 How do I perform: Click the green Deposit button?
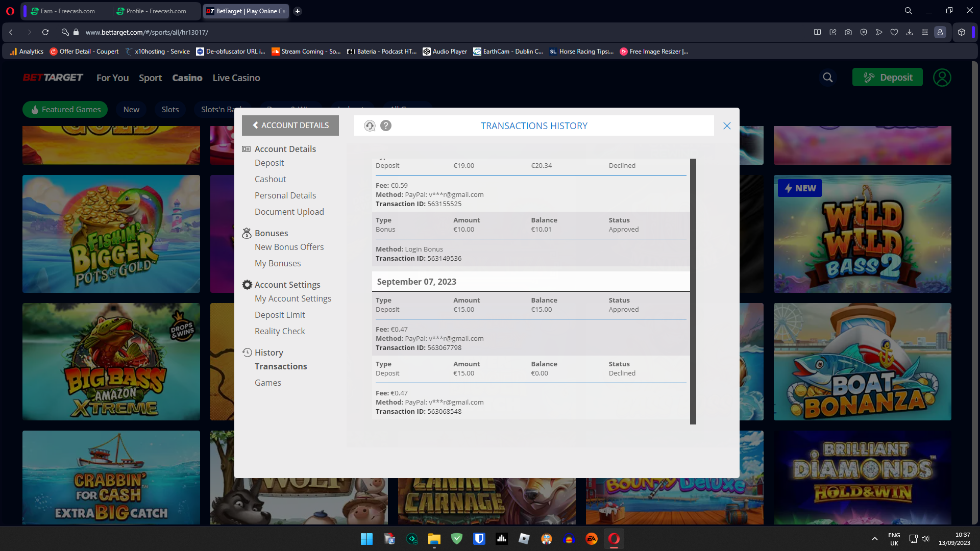887,78
